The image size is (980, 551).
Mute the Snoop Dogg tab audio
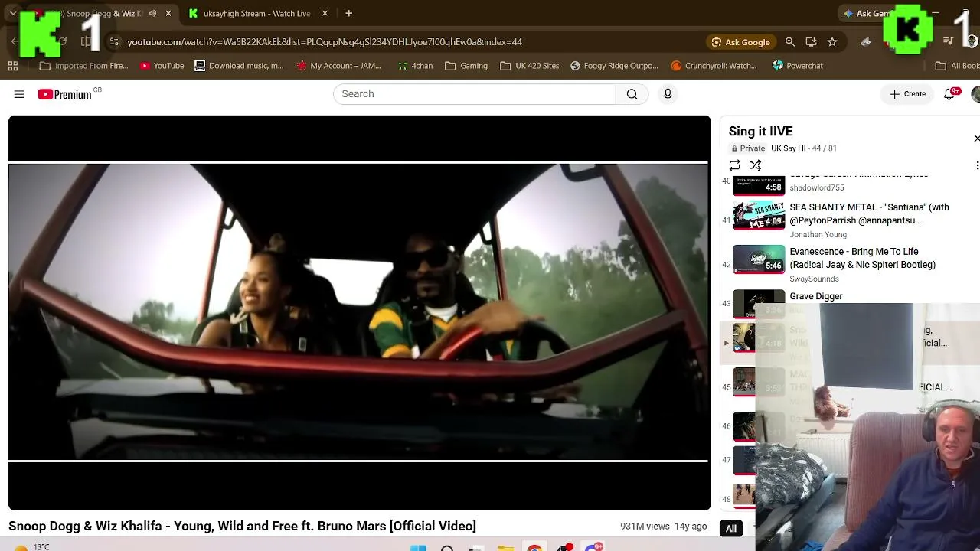pos(152,14)
